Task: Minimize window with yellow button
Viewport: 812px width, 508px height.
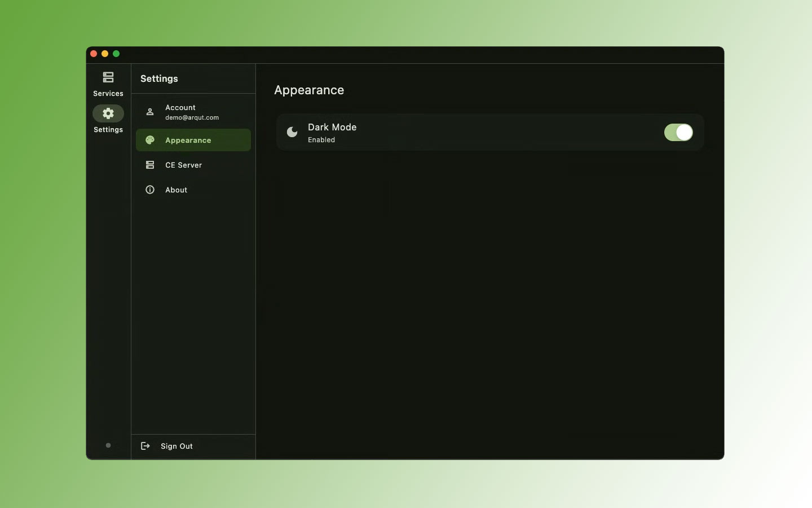Action: point(105,54)
